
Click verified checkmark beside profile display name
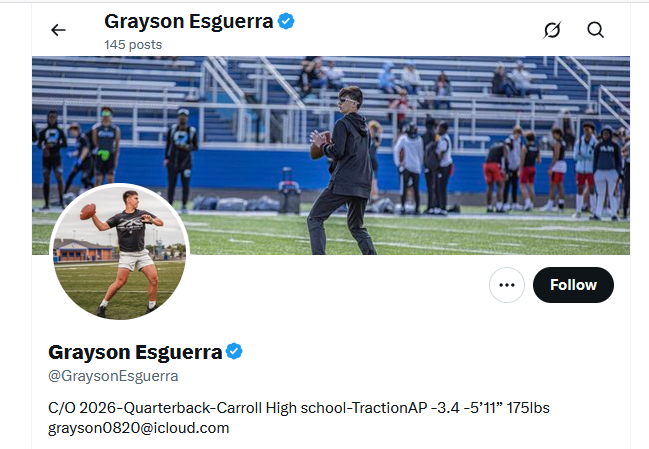pos(234,351)
